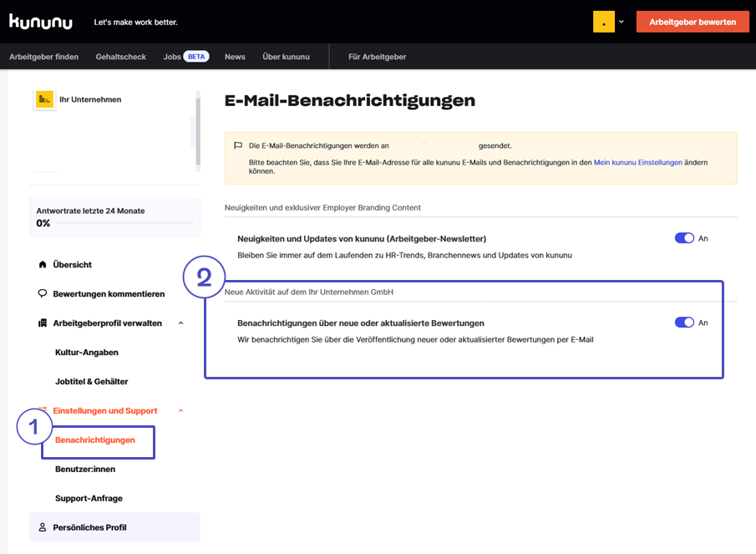Collapse the Arbeitgeberprofil verwalten section

(x=181, y=323)
